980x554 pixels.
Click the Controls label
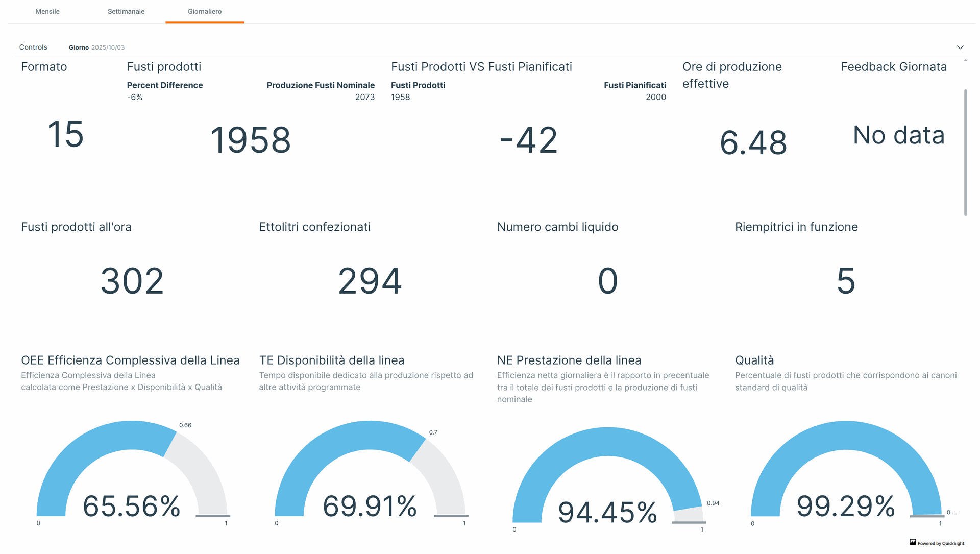(x=33, y=47)
